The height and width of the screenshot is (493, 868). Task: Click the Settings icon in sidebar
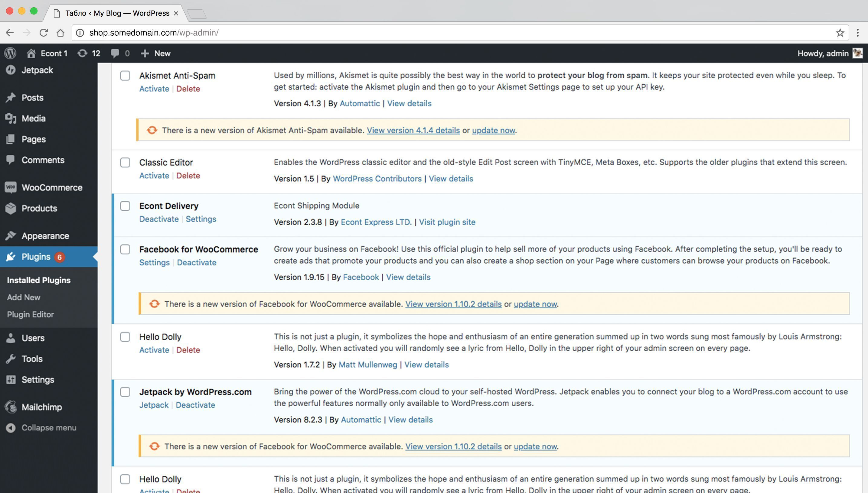point(11,380)
